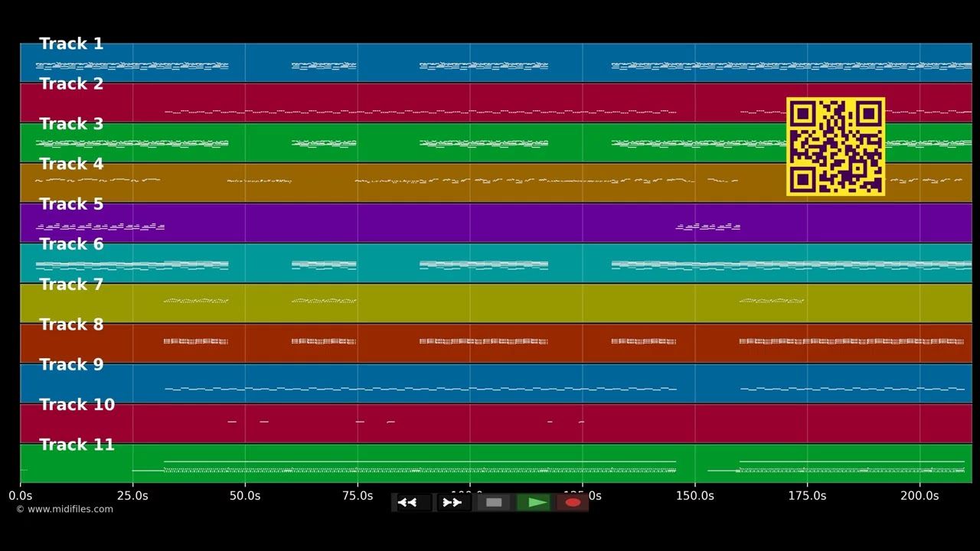The image size is (980, 551).
Task: Select the Track 5 label
Action: point(71,204)
